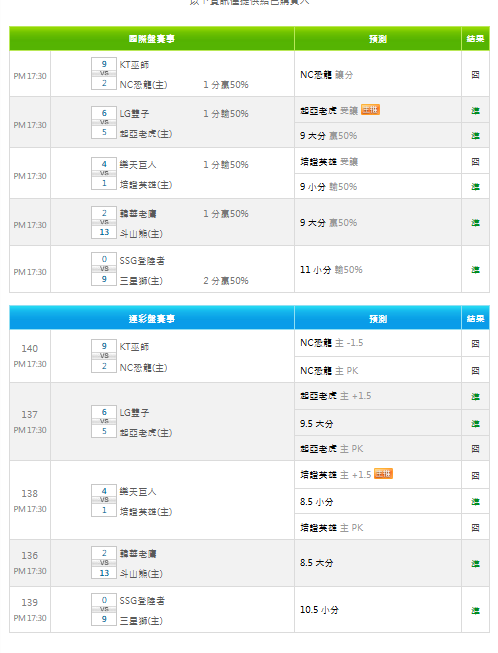Select the 8.5 小分 prediction row
The image size is (498, 653).
317,501
